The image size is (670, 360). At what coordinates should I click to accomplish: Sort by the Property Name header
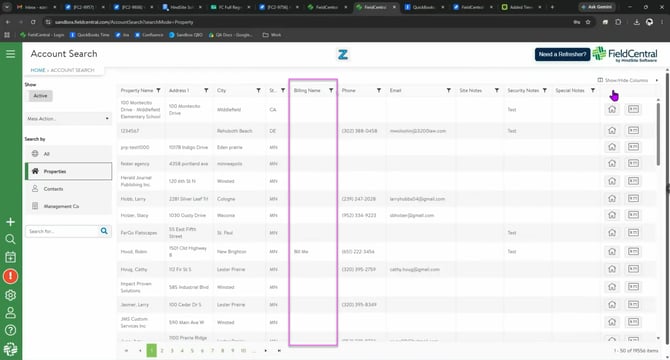137,91
